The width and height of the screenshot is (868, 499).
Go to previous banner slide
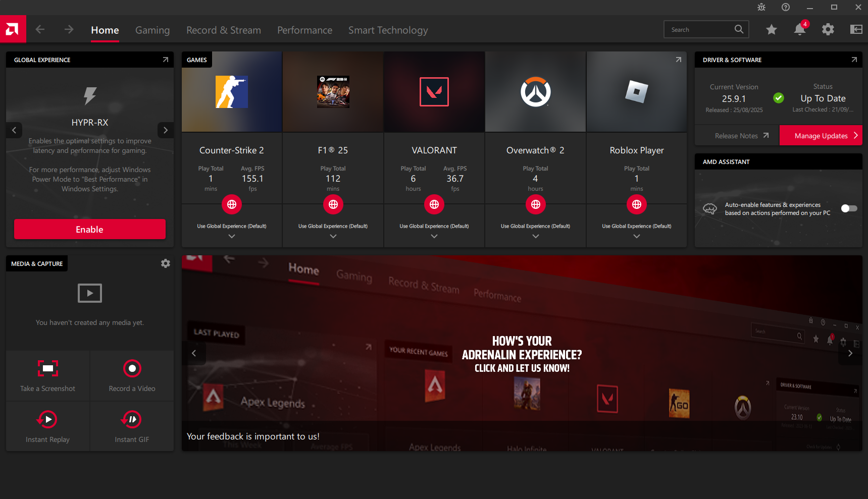(x=194, y=353)
